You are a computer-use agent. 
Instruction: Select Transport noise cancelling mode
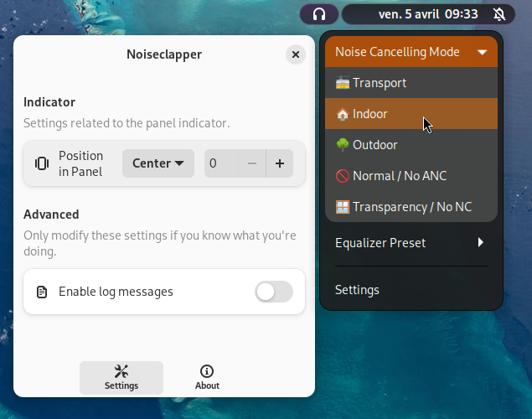click(411, 83)
